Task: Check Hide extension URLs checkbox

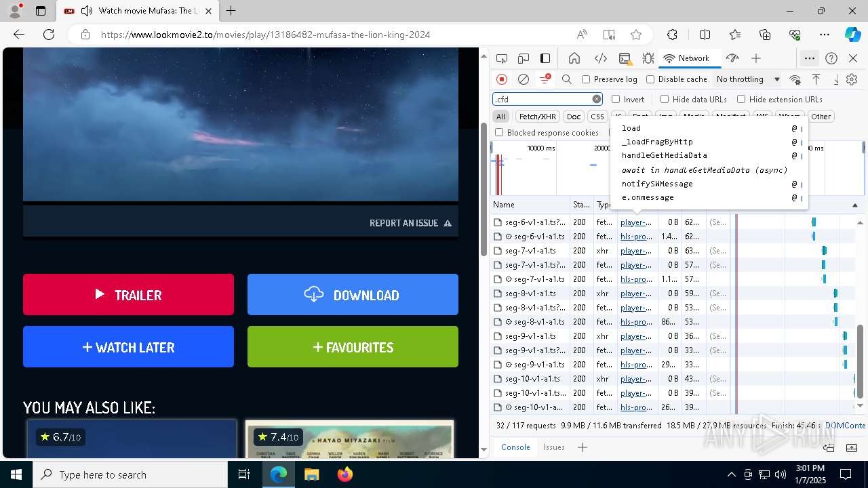Action: click(741, 99)
